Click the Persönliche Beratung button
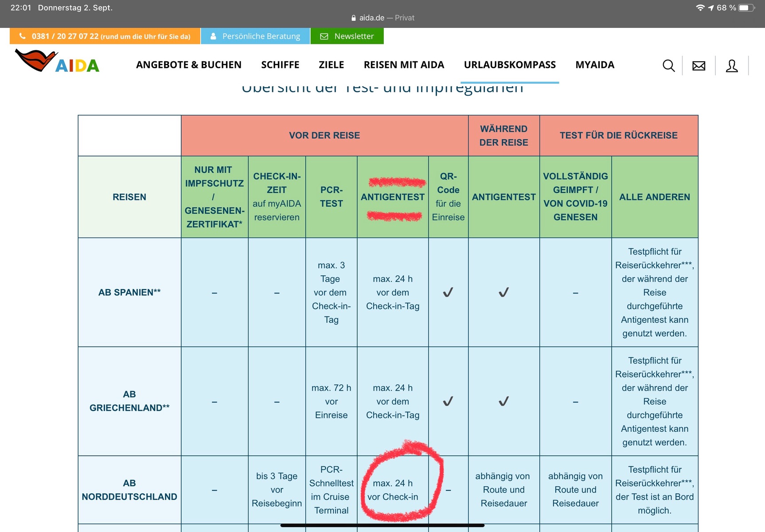Screen dimensions: 765x532 tap(261, 36)
